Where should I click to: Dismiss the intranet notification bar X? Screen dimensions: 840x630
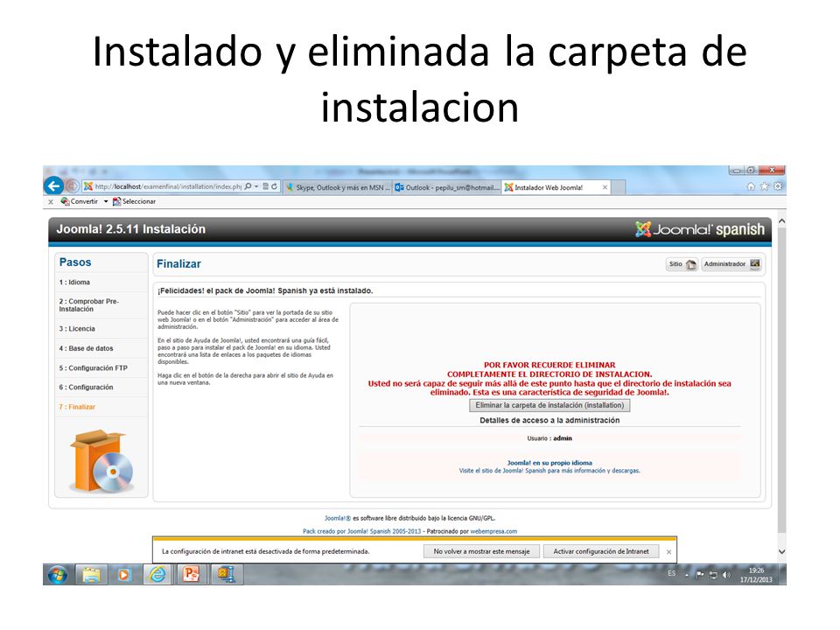[668, 552]
